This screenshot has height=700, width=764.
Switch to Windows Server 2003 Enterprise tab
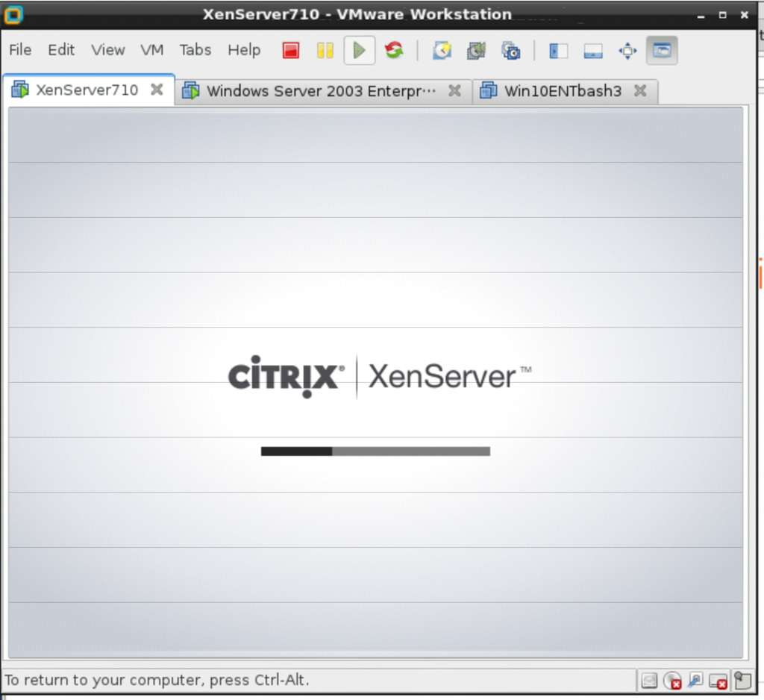(321, 91)
